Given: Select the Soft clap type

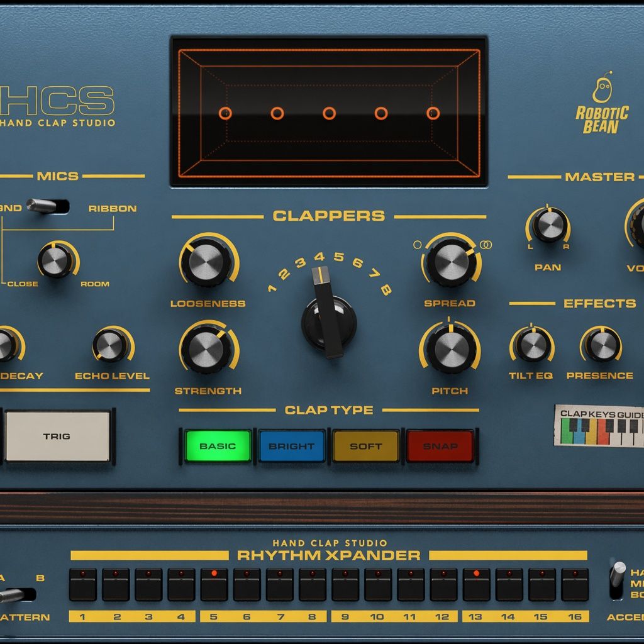Looking at the screenshot, I should coord(366,446).
